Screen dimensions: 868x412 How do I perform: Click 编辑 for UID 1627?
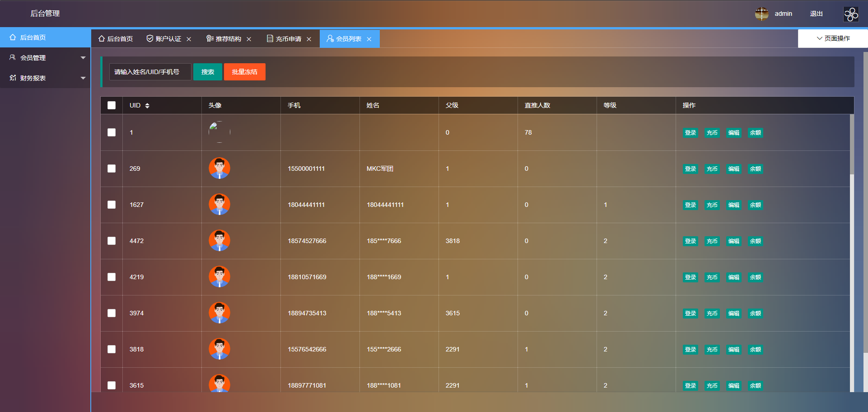coord(734,205)
